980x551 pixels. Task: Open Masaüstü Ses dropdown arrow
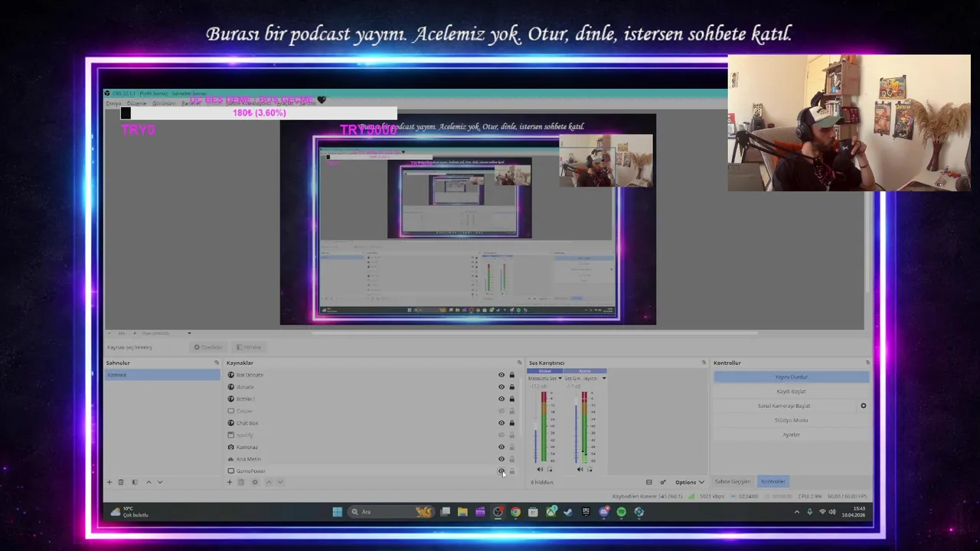(x=560, y=378)
